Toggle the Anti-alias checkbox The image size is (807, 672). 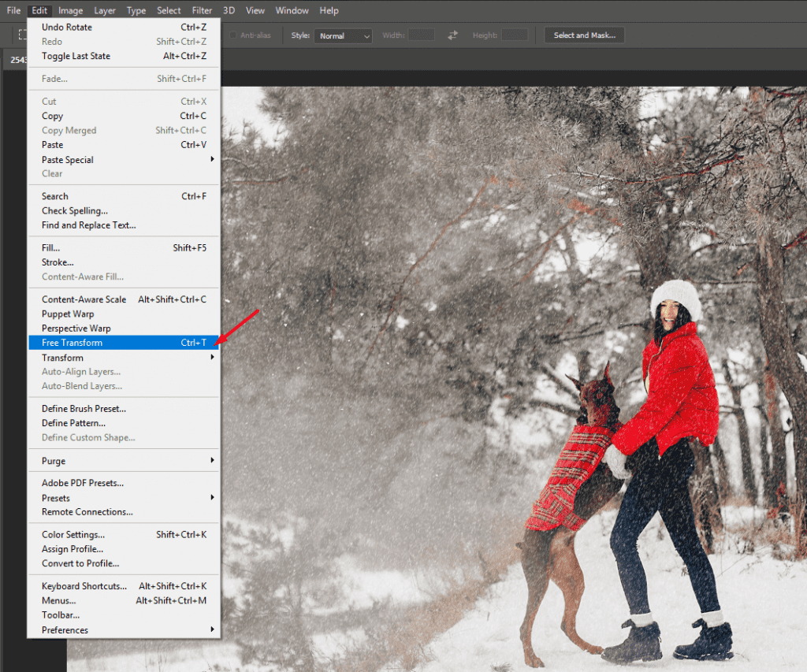point(233,35)
